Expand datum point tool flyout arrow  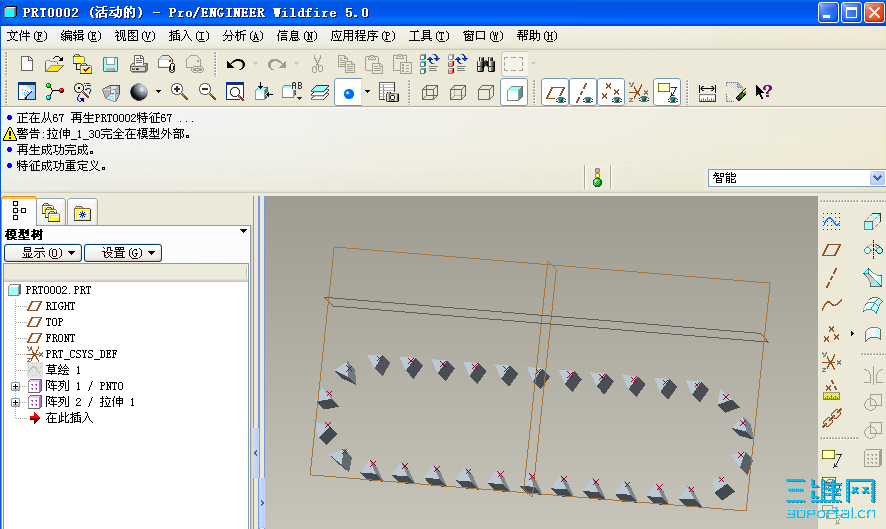tap(852, 333)
